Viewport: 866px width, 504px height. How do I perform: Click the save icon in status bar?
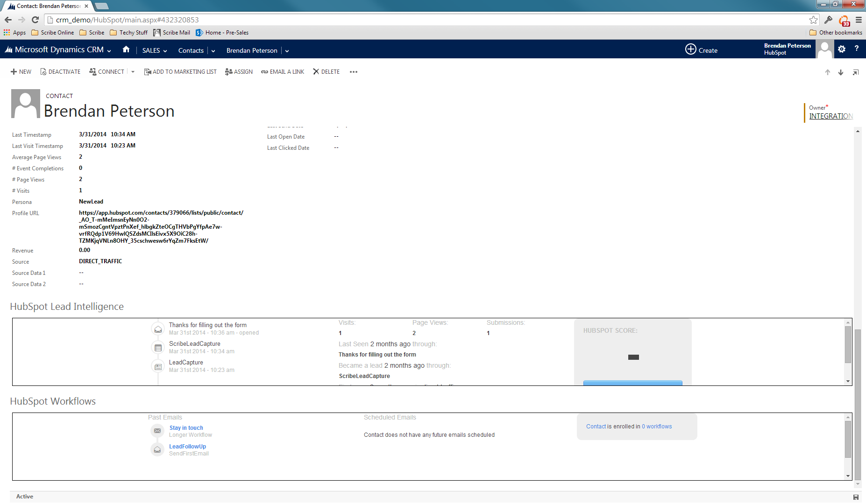point(856,497)
